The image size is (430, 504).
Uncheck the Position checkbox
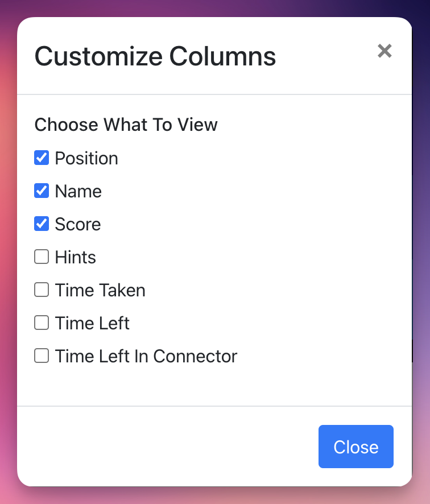(42, 158)
